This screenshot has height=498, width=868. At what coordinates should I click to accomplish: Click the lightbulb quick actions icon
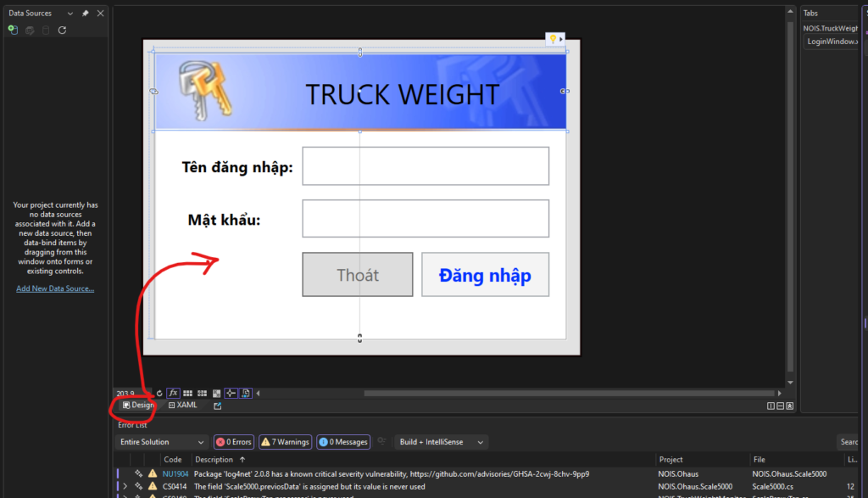[x=553, y=39]
